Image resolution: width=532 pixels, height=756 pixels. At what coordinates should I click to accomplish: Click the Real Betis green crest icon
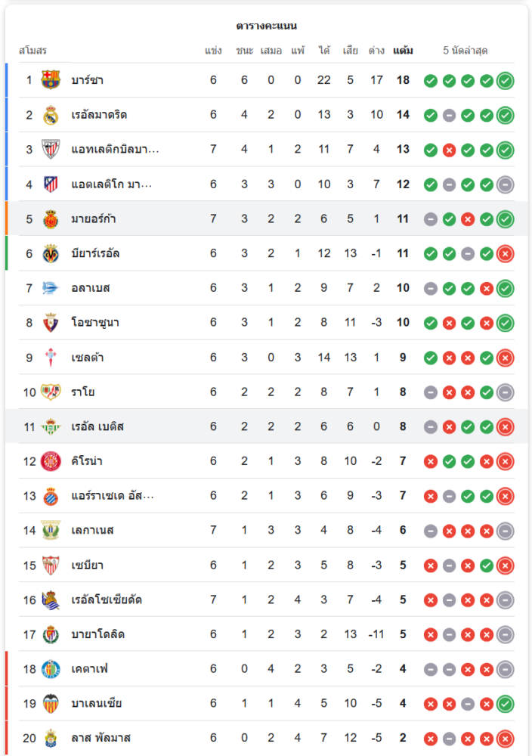point(51,426)
